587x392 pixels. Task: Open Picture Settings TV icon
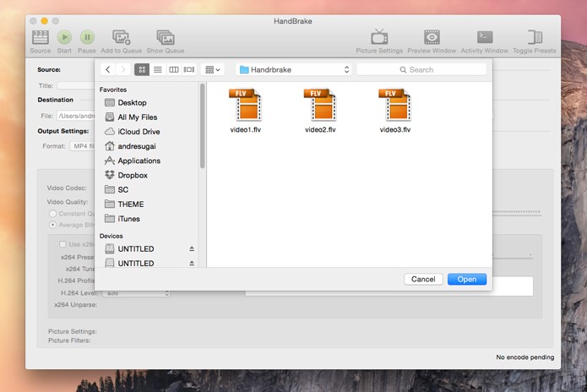tap(379, 37)
